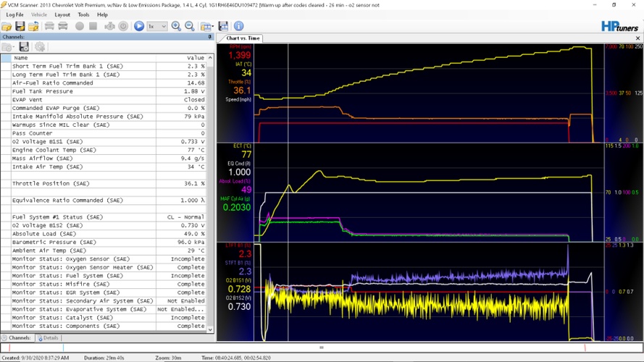Click the save log file icon
The width and height of the screenshot is (644, 362).
click(20, 26)
